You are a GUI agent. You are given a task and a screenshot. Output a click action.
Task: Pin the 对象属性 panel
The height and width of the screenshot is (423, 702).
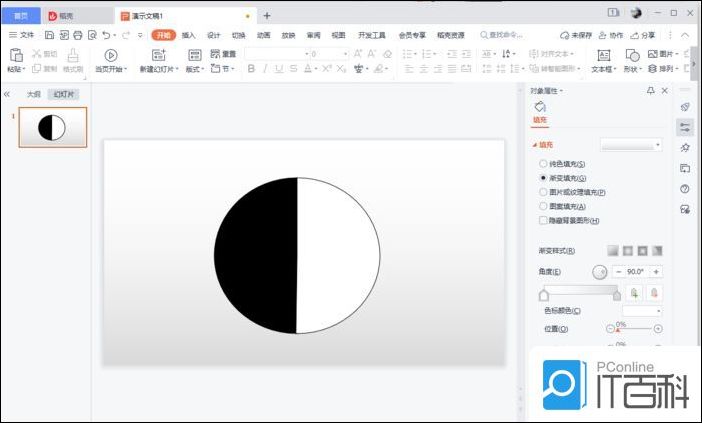(x=651, y=90)
